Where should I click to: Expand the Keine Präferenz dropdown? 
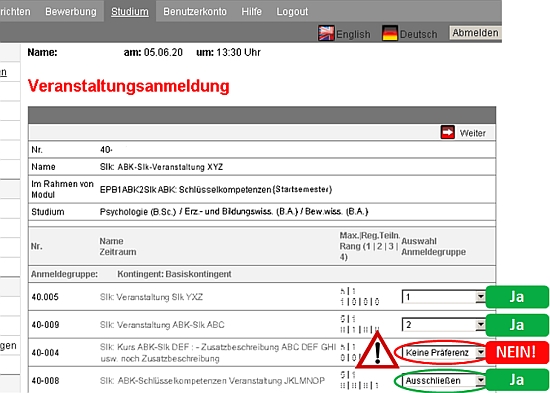[443, 353]
